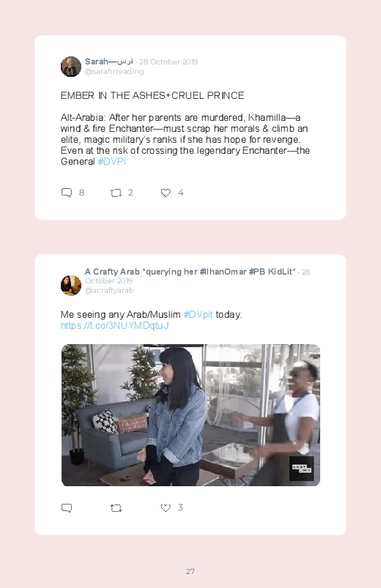Click the reply count 8 on Sarah's tweet

(82, 193)
